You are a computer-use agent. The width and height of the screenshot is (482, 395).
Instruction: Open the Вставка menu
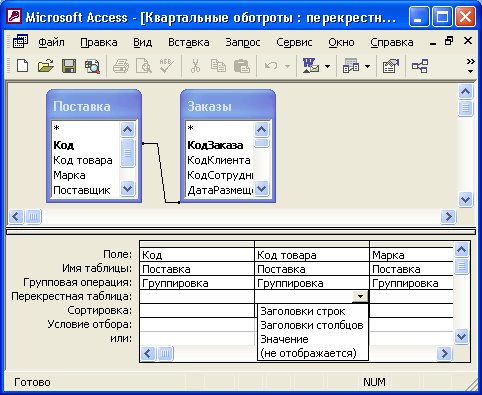point(189,42)
